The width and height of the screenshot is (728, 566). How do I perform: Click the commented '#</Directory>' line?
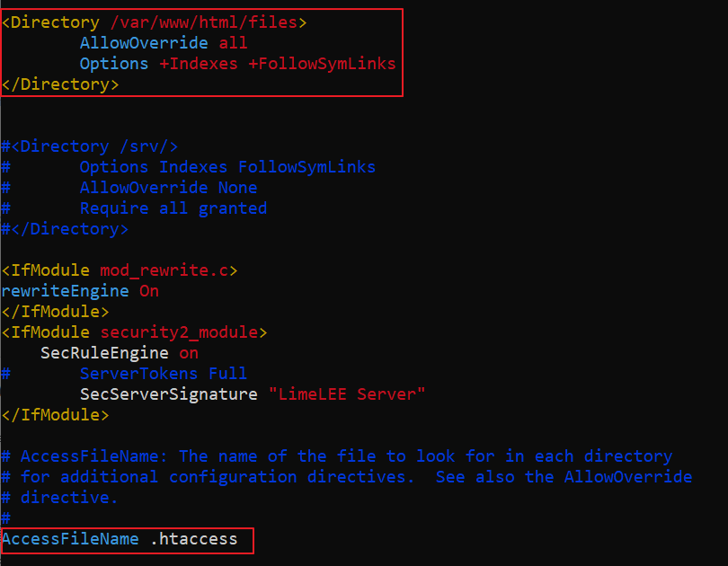(x=65, y=229)
